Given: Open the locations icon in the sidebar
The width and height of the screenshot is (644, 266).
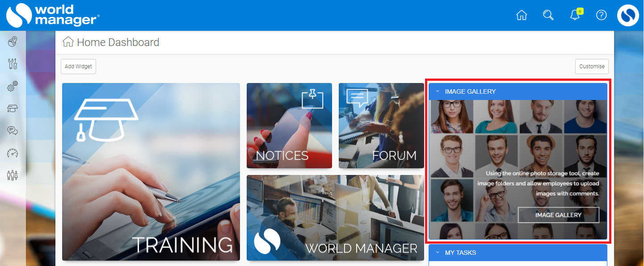Looking at the screenshot, I should tap(12, 41).
